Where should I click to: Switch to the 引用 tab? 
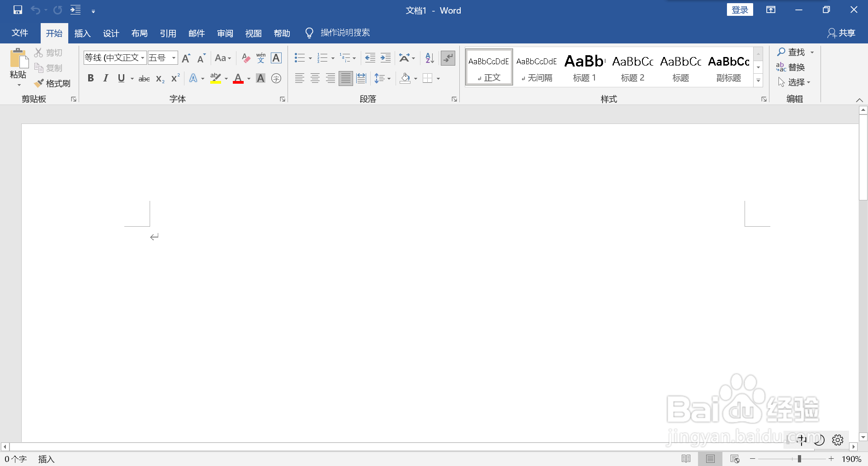click(168, 33)
